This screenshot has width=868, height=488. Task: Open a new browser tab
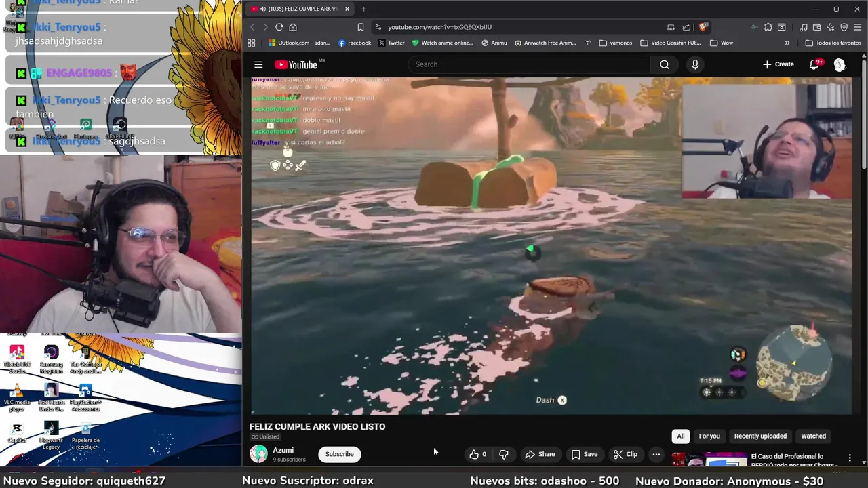[x=363, y=9]
